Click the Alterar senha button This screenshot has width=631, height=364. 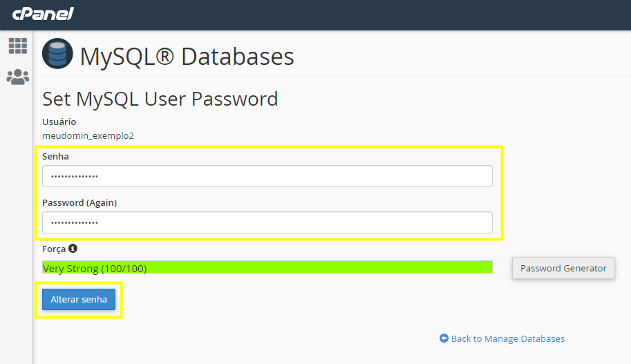coord(79,300)
